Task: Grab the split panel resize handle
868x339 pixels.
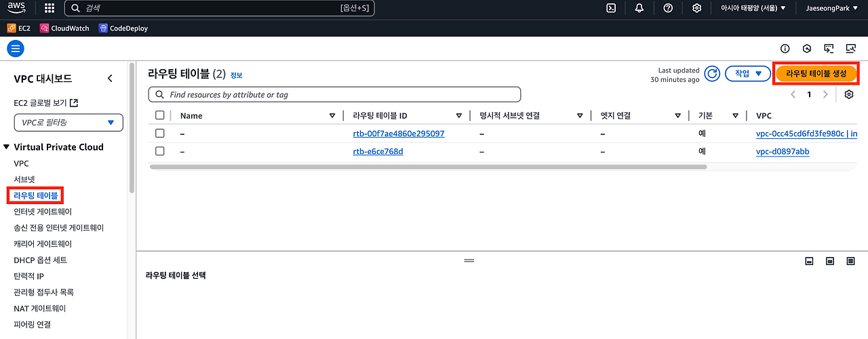Action: point(468,260)
